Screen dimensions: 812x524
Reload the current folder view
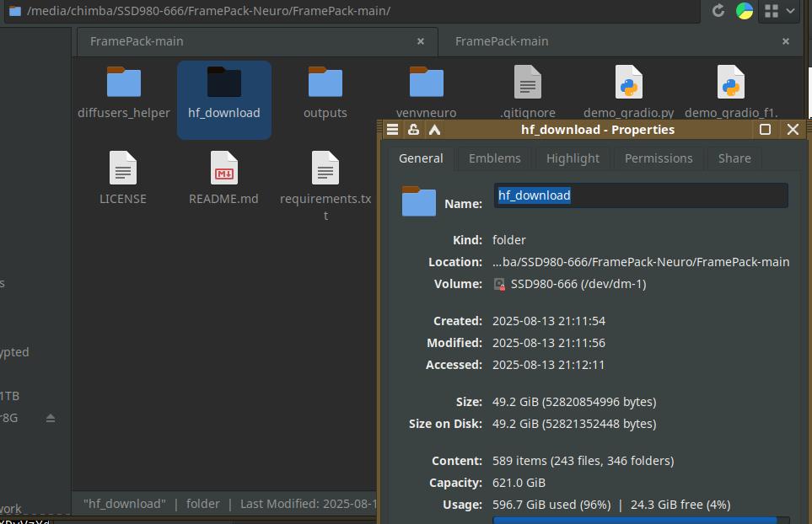point(718,10)
